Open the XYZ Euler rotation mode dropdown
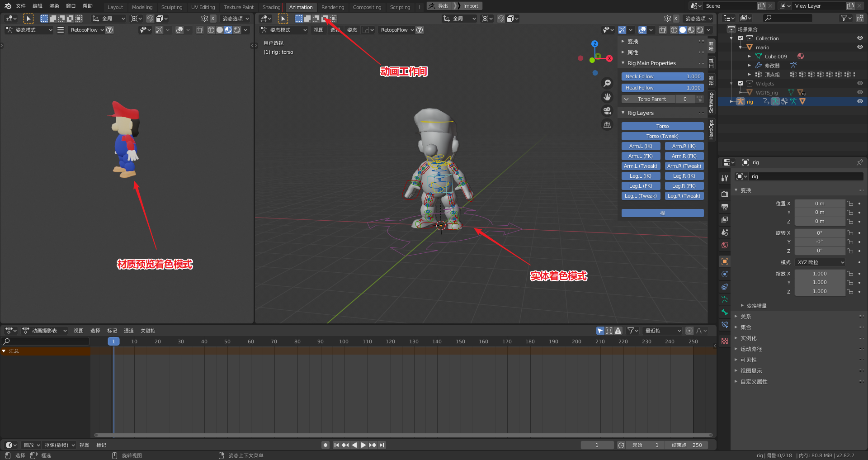868x460 pixels. click(820, 262)
